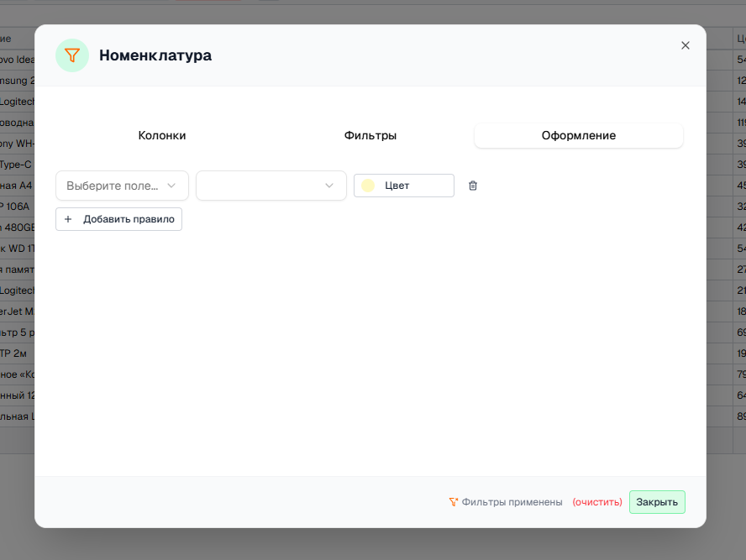Click the orange funnel icon beside Номенклатура
The image size is (746, 560).
72,55
